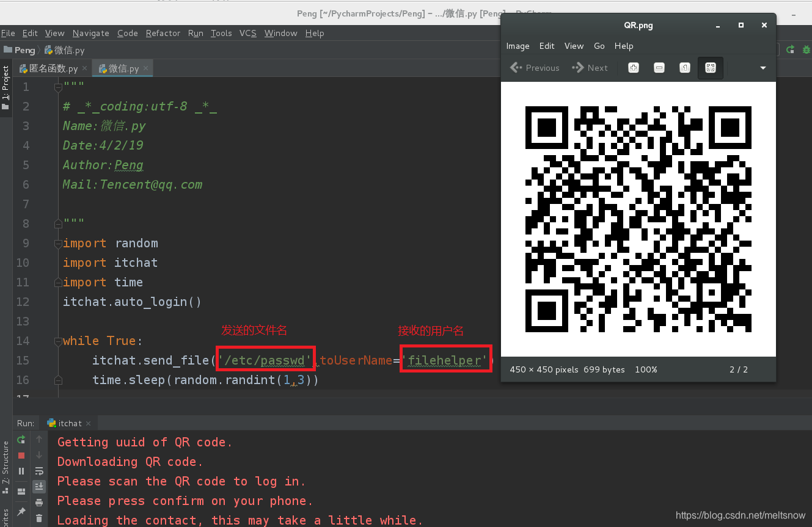Stop the running itchat process

(x=21, y=456)
